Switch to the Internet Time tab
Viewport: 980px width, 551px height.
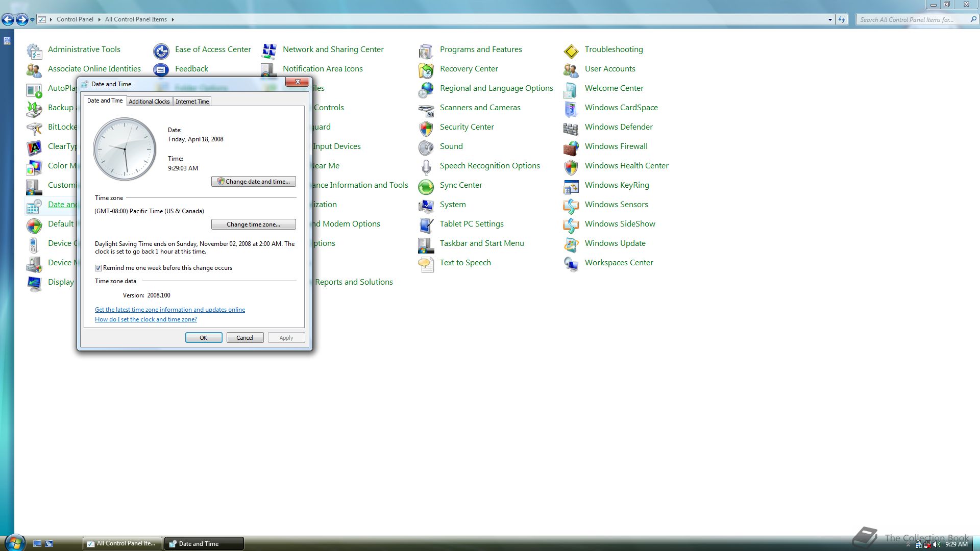click(x=192, y=102)
